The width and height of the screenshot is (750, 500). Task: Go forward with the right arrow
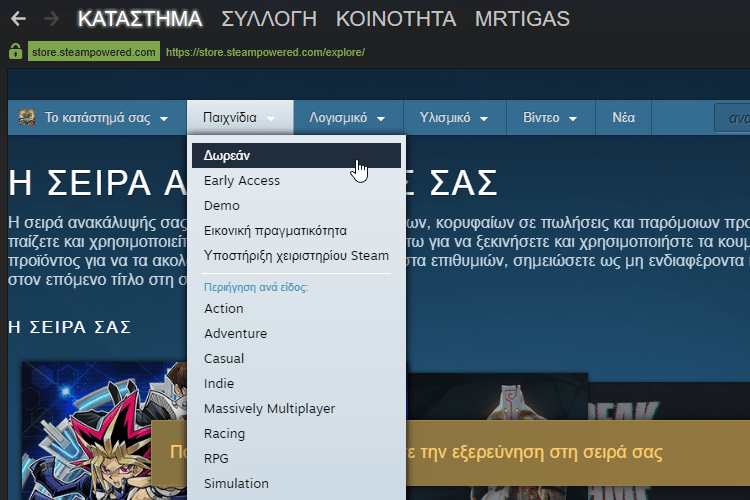[51, 19]
